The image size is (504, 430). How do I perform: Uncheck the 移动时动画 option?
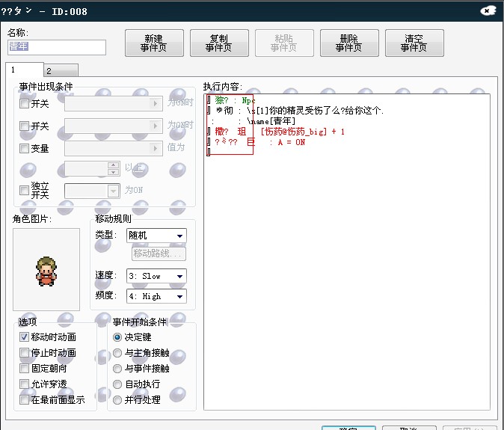coord(24,337)
